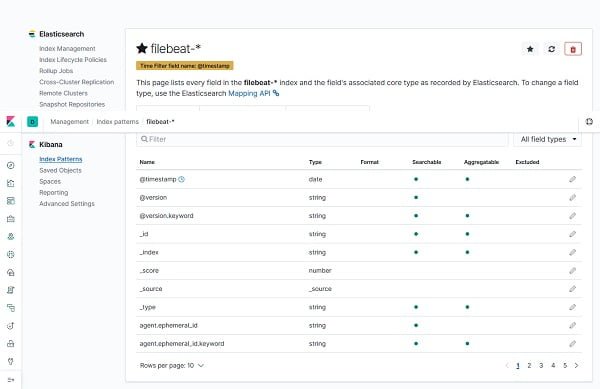This screenshot has height=389, width=600.
Task: Open the Canvas app in the sidebar
Action: 11,219
